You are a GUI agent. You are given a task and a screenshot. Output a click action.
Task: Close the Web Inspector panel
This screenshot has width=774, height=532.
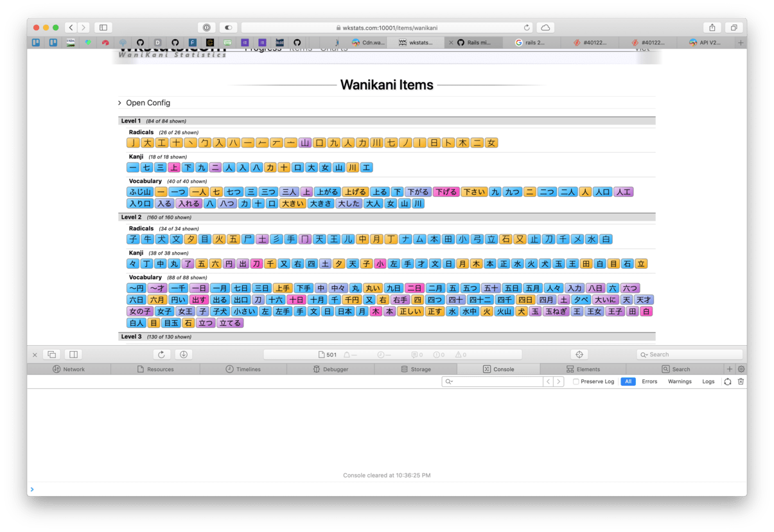click(x=35, y=354)
